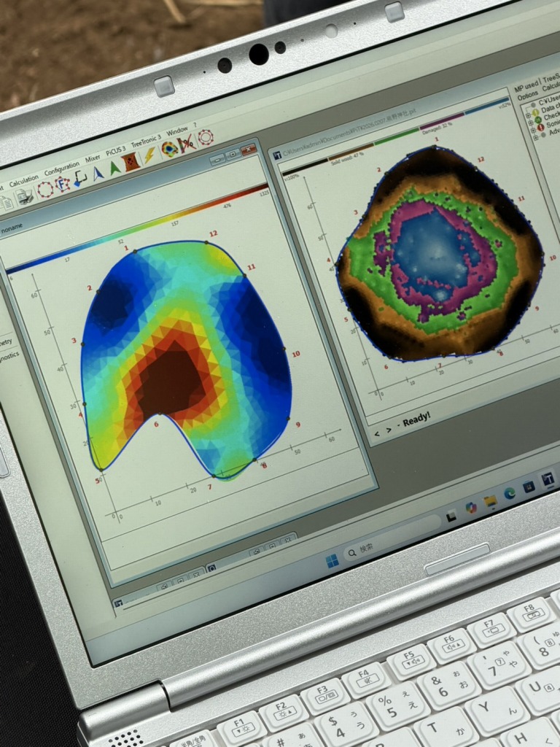The height and width of the screenshot is (747, 560).
Task: Launch Copilot from the taskbar
Action: [x=471, y=508]
